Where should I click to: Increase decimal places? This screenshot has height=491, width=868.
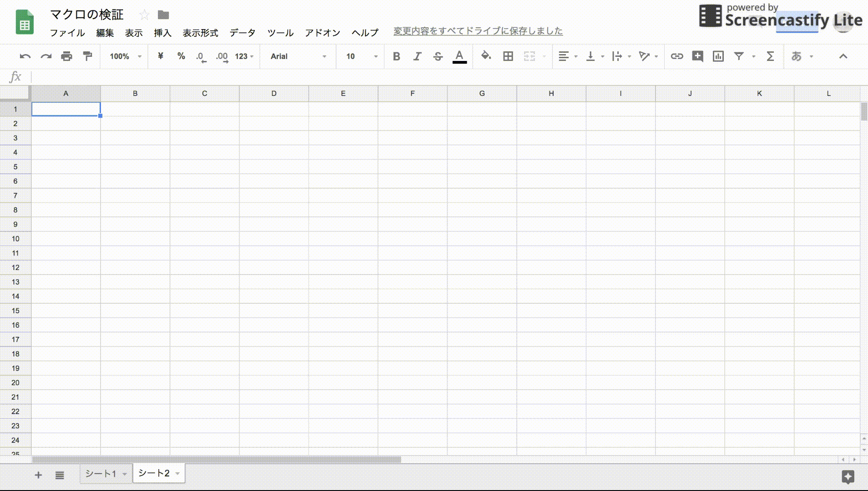pos(222,57)
